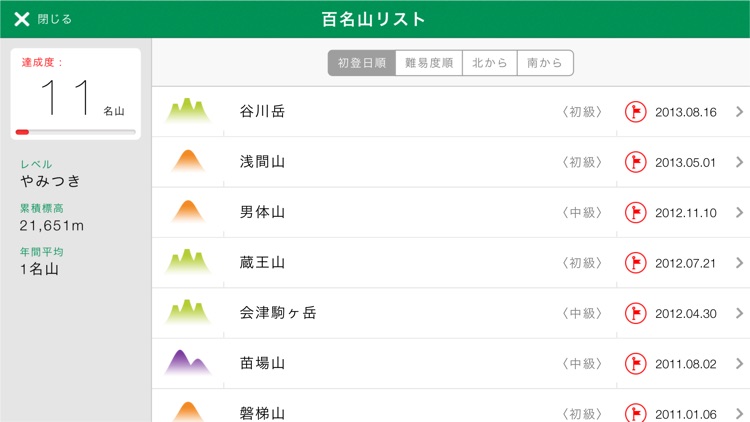750x422 pixels.
Task: Click the date 2013.08.16
Action: point(685,112)
